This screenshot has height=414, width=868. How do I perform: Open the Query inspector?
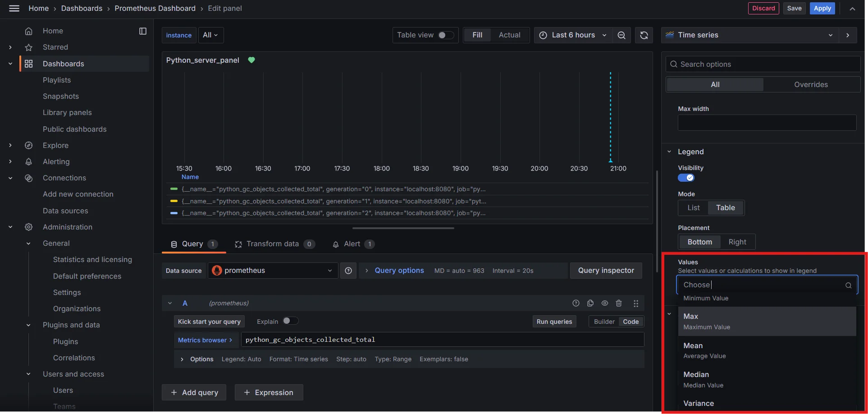click(606, 271)
